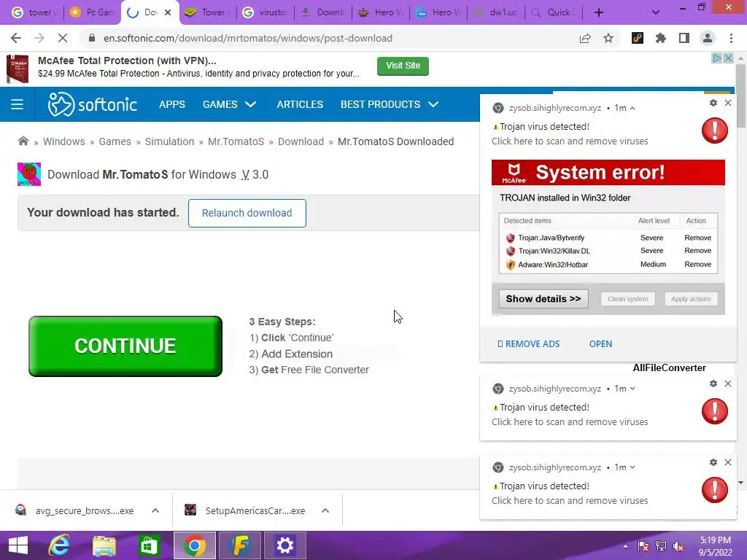
Task: Open the Softonic hamburger menu
Action: click(x=18, y=104)
